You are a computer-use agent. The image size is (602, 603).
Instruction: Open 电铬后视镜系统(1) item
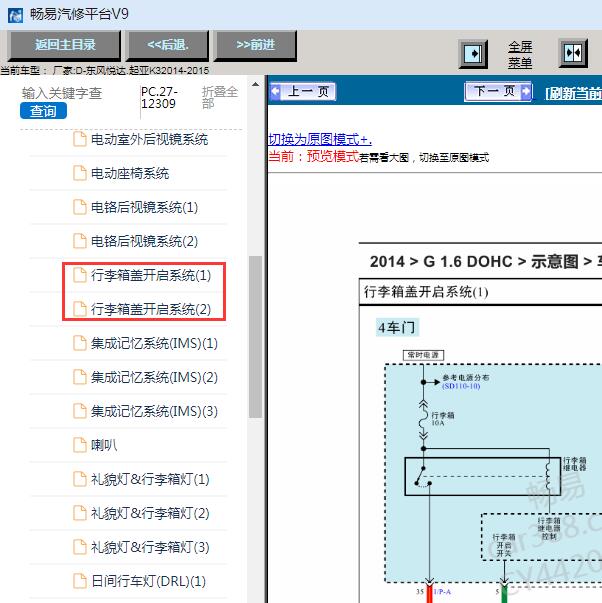click(144, 207)
